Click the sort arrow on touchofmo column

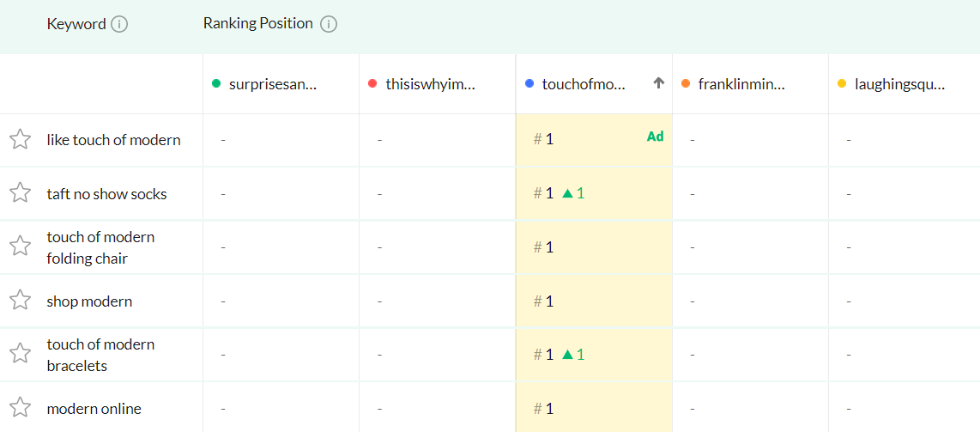point(658,83)
